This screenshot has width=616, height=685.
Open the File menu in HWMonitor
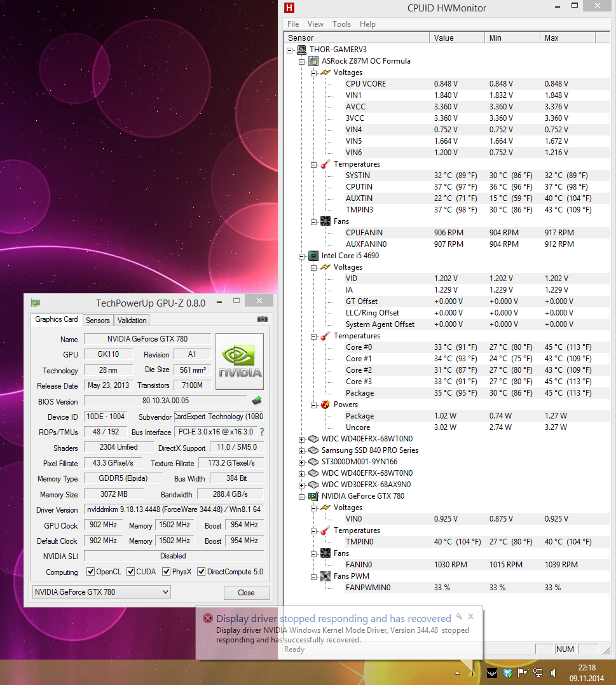[x=293, y=24]
